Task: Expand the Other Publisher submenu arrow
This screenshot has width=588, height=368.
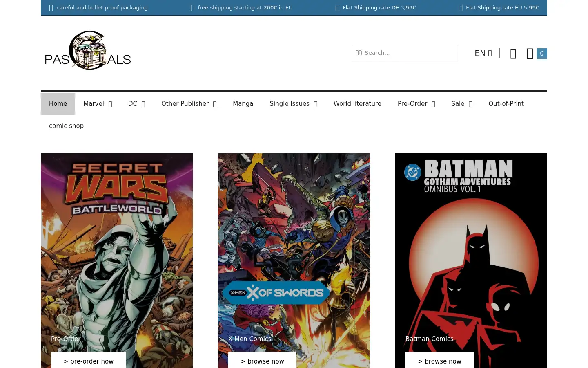Action: click(x=215, y=104)
